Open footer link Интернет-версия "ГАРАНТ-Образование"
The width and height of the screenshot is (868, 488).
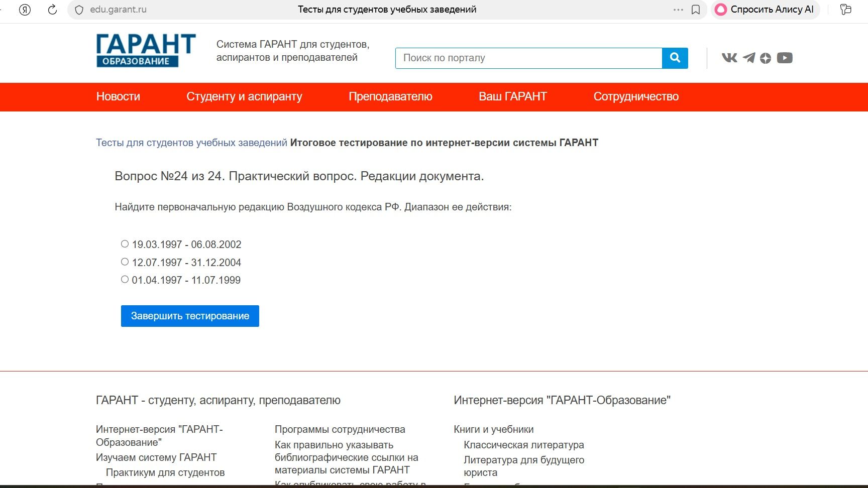[x=159, y=436]
